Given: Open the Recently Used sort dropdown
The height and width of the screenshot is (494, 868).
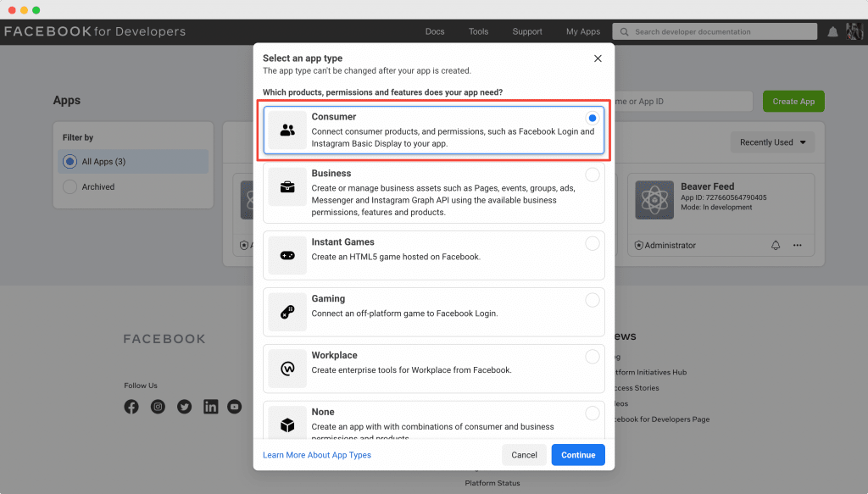Looking at the screenshot, I should pos(773,142).
